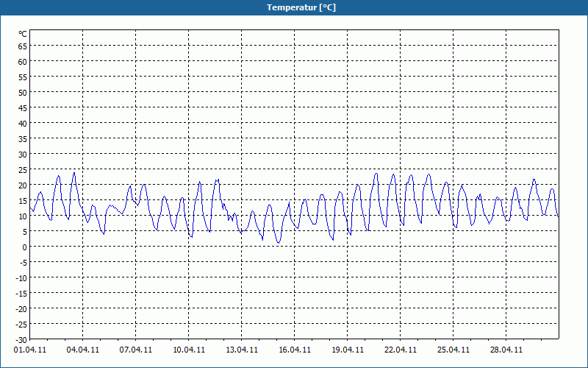Select the -5 y-axis label
588x368 pixels.
[23, 263]
